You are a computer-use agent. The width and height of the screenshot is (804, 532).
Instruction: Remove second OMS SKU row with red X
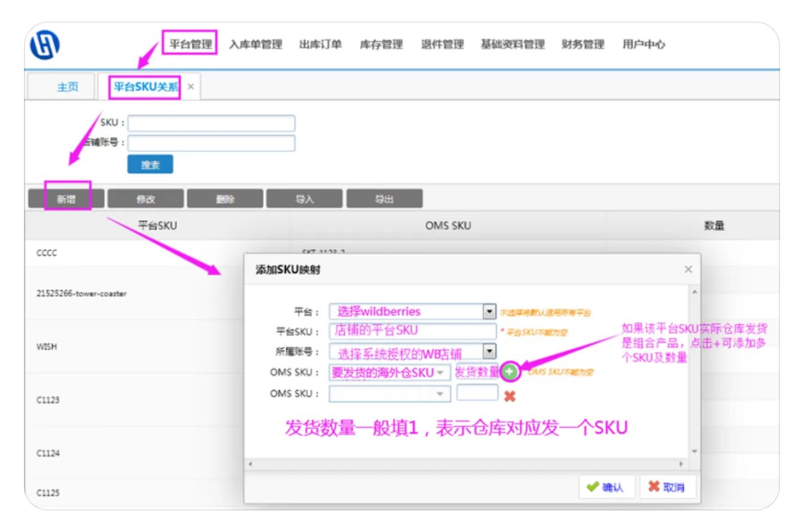tap(510, 395)
